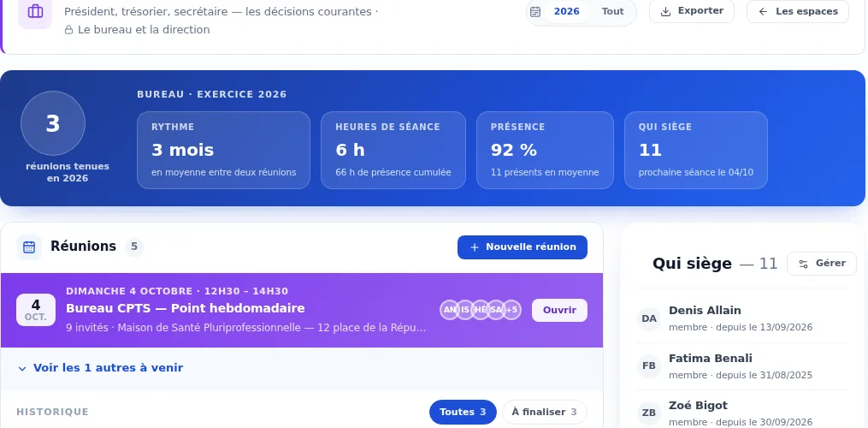Click the ZB avatar of Zoé Bigot
The width and height of the screenshot is (868, 428).
[649, 413]
